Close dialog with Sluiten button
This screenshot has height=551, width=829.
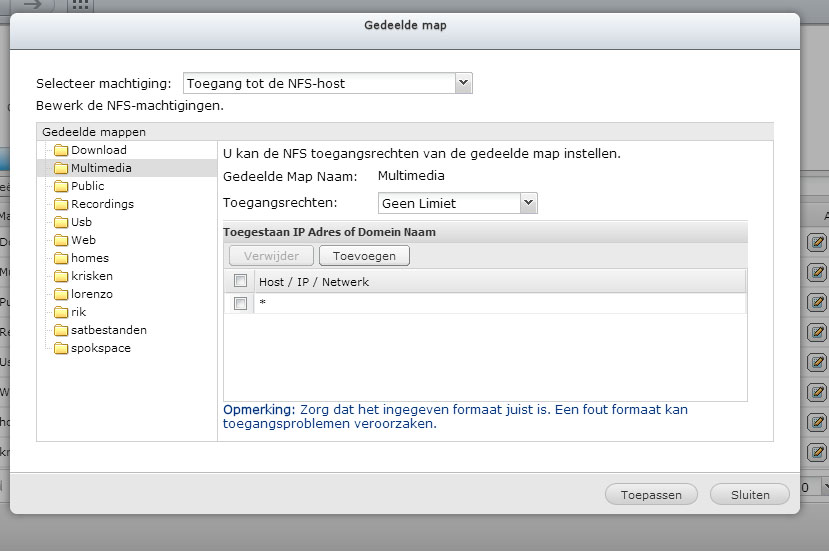750,494
